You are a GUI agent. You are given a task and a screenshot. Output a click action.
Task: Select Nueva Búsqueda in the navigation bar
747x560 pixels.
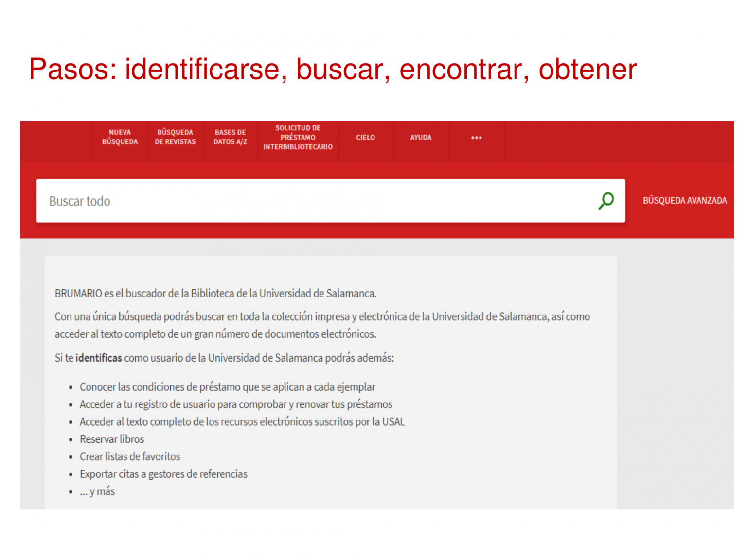(120, 138)
